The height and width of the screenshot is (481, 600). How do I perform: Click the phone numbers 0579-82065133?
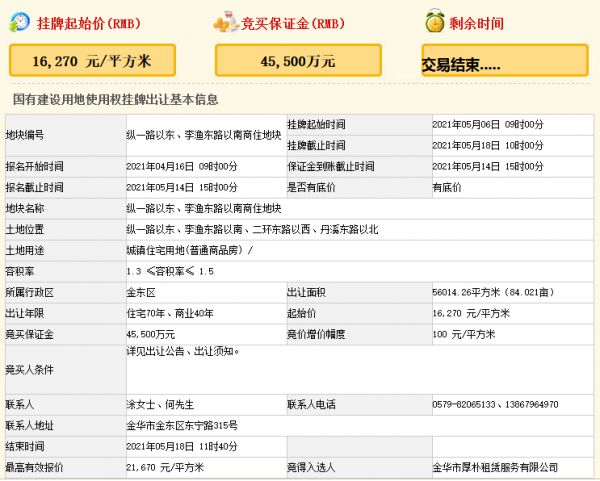[496, 404]
